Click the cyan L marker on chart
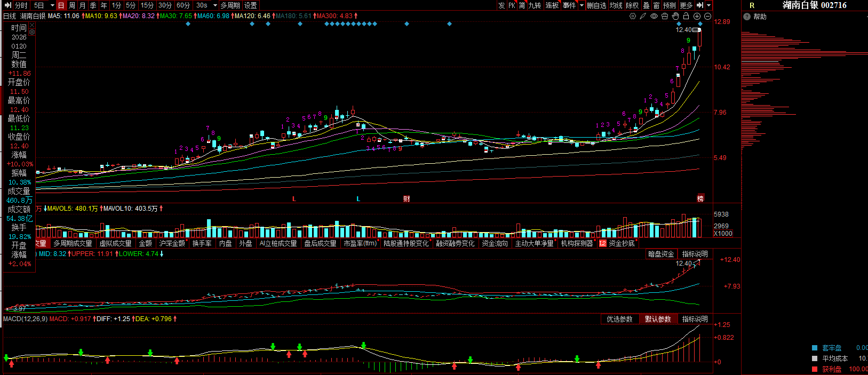Viewport: 868px width, 375px height. (359, 198)
